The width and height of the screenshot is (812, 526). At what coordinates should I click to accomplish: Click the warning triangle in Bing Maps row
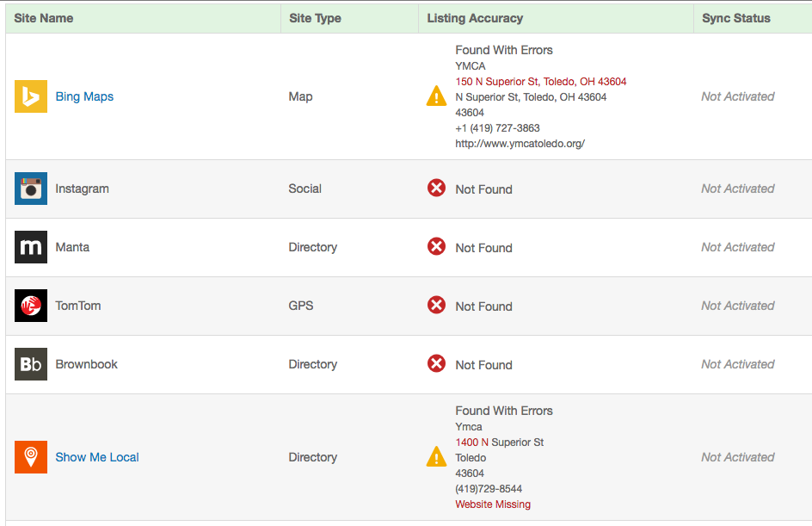pos(437,96)
